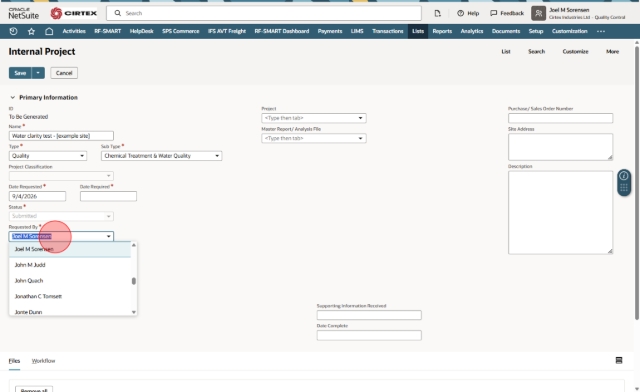This screenshot has height=392, width=640.
Task: Open the Save button dropdown arrow
Action: pos(38,73)
